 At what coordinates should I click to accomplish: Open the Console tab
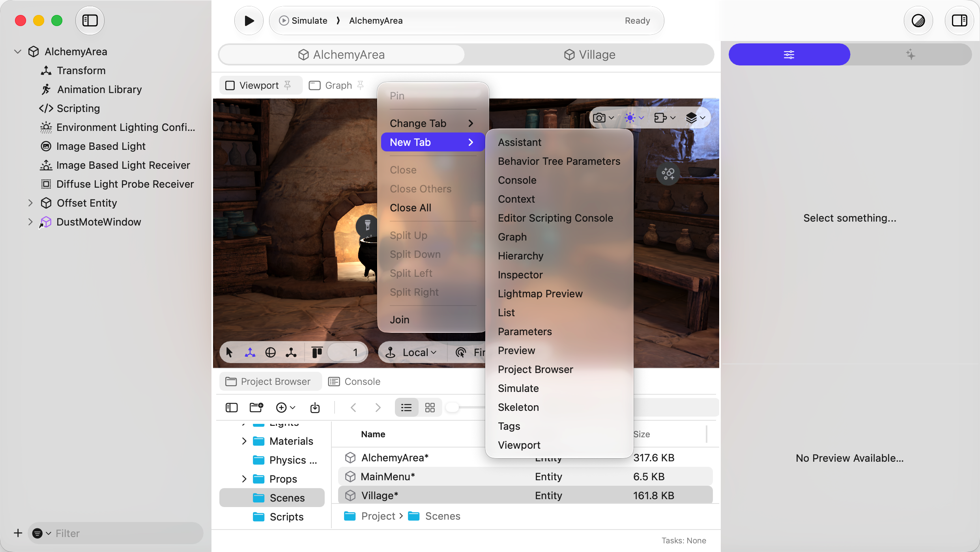coord(354,382)
